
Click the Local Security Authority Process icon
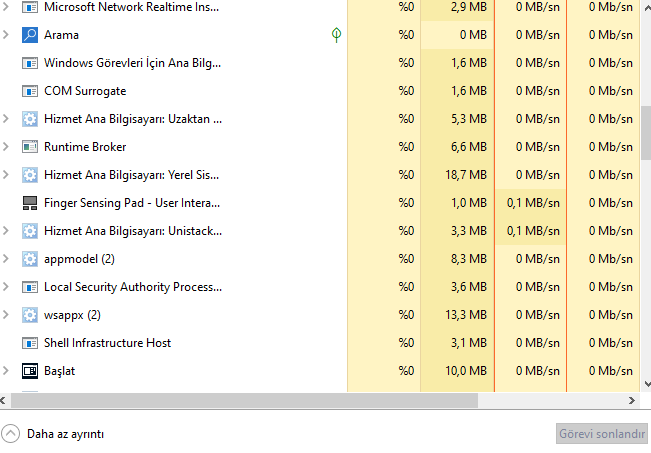tap(30, 287)
